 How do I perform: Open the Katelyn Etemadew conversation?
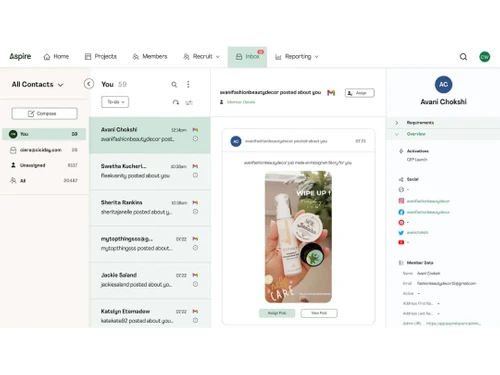tap(150, 314)
